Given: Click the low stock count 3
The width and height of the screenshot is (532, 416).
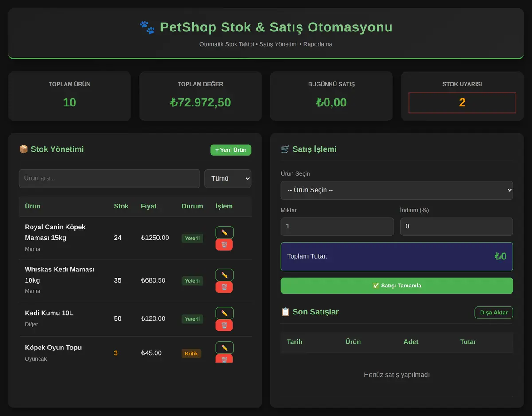Looking at the screenshot, I should (116, 353).
